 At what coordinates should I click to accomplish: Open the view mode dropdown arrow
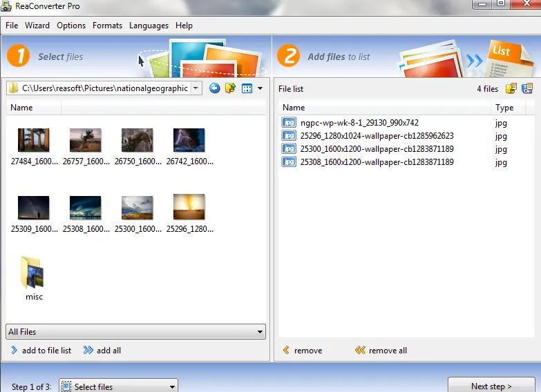(260, 88)
